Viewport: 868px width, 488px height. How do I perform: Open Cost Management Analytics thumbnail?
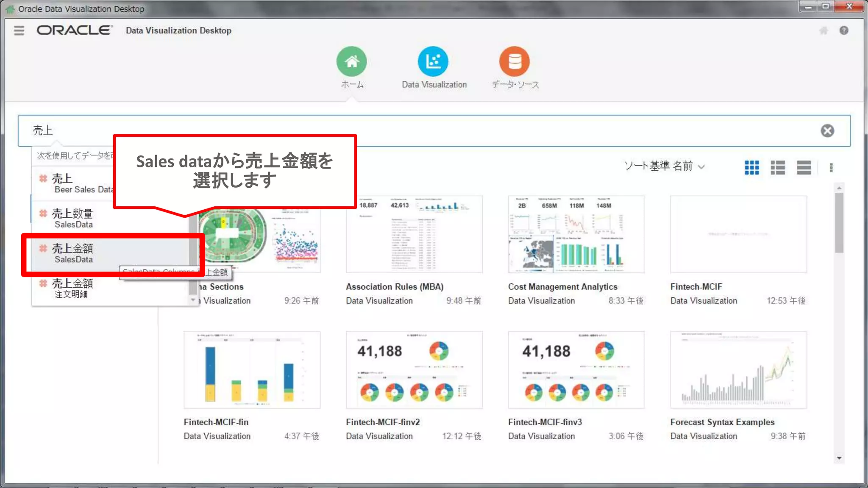[x=576, y=234]
